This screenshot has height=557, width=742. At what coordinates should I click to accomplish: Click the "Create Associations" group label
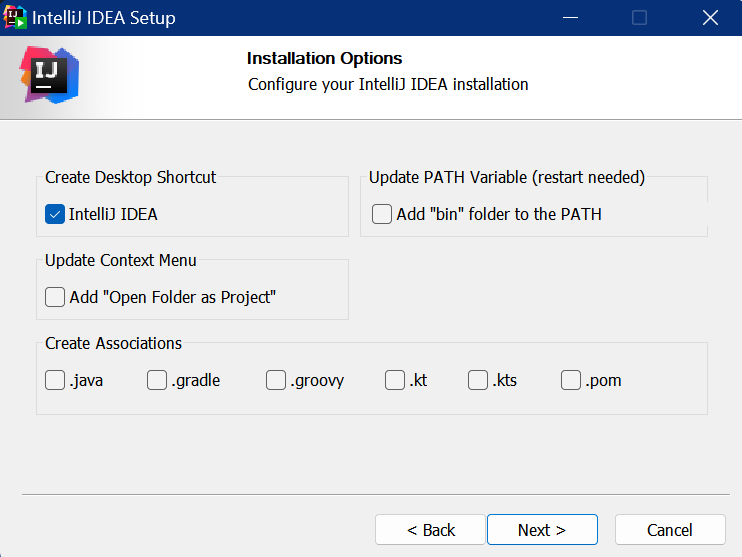[114, 344]
